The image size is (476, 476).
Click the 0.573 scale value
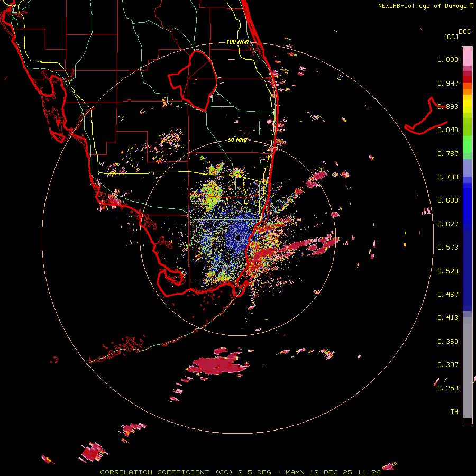tap(448, 248)
